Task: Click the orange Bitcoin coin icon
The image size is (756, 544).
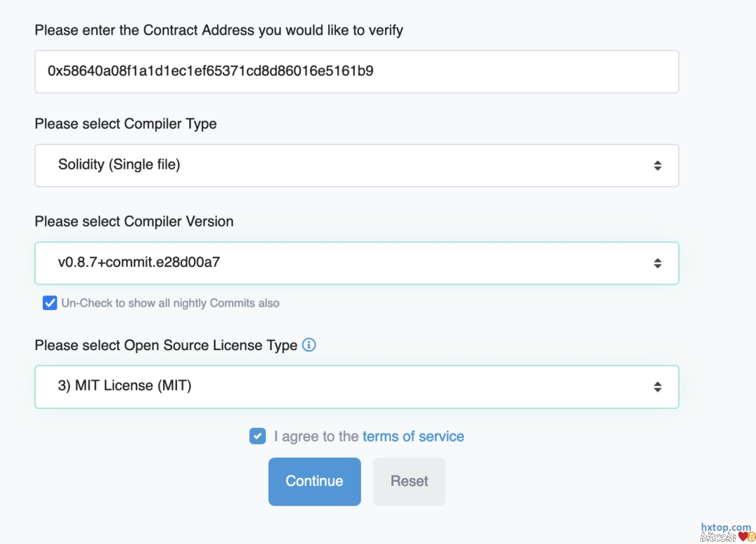Action: 751,537
